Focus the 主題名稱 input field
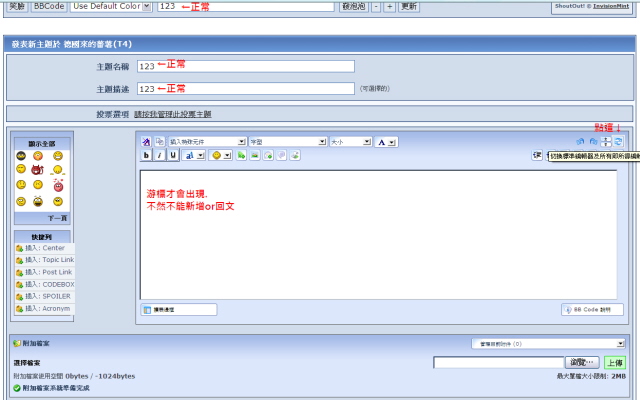This screenshot has height=400, width=640. point(246,66)
